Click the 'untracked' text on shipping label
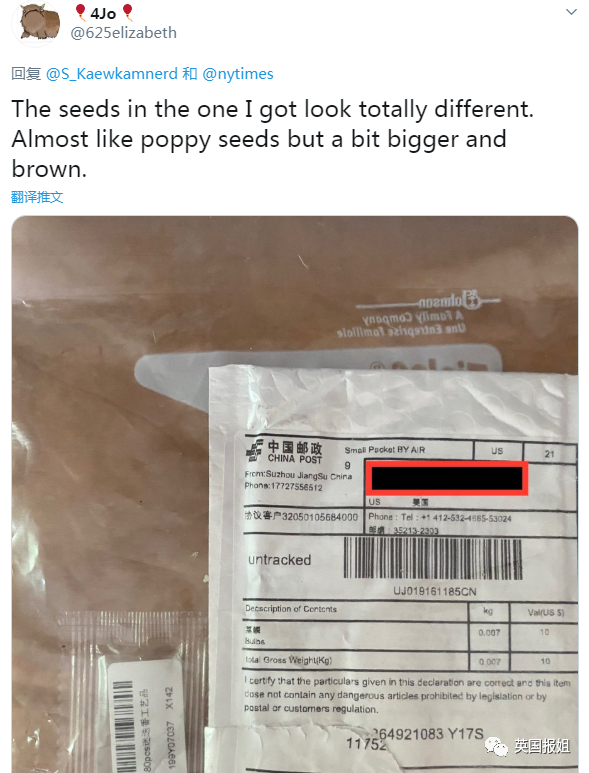589x773 pixels. pos(279,560)
